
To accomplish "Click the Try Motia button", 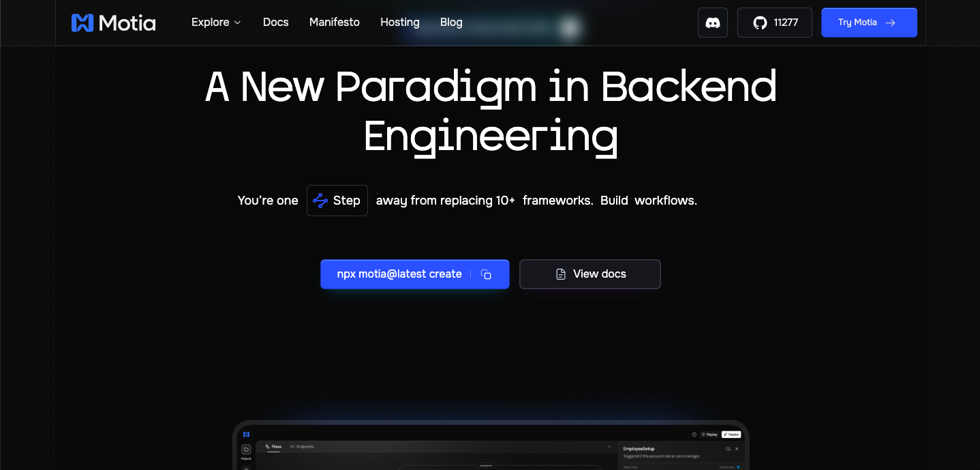I will [869, 23].
